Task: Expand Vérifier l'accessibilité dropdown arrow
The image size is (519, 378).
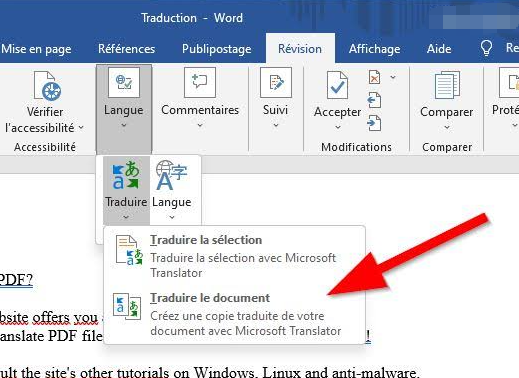Action: pos(81,128)
